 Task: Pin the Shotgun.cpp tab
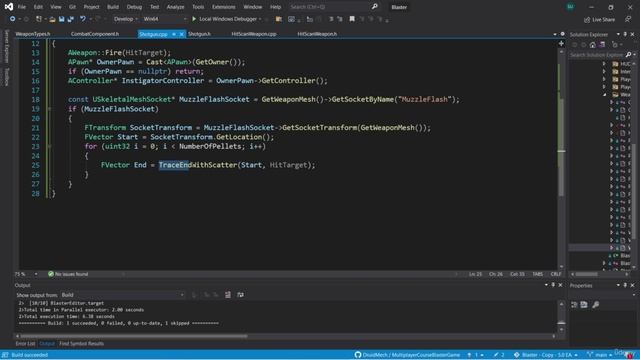point(174,34)
